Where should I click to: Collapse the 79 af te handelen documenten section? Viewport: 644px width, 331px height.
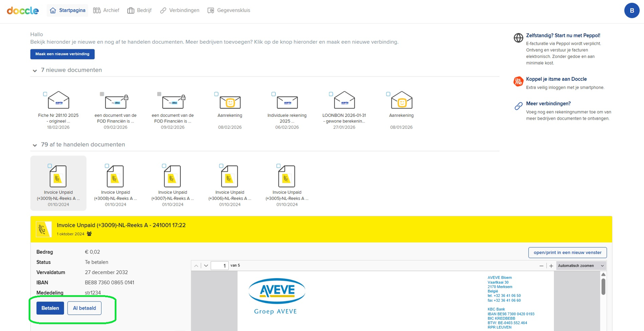click(x=35, y=145)
